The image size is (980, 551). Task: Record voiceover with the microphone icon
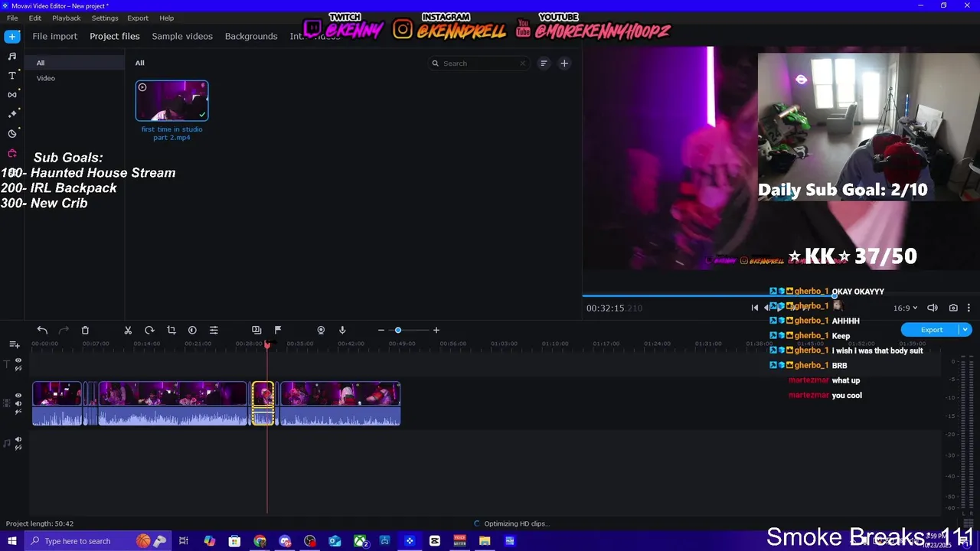(x=342, y=330)
